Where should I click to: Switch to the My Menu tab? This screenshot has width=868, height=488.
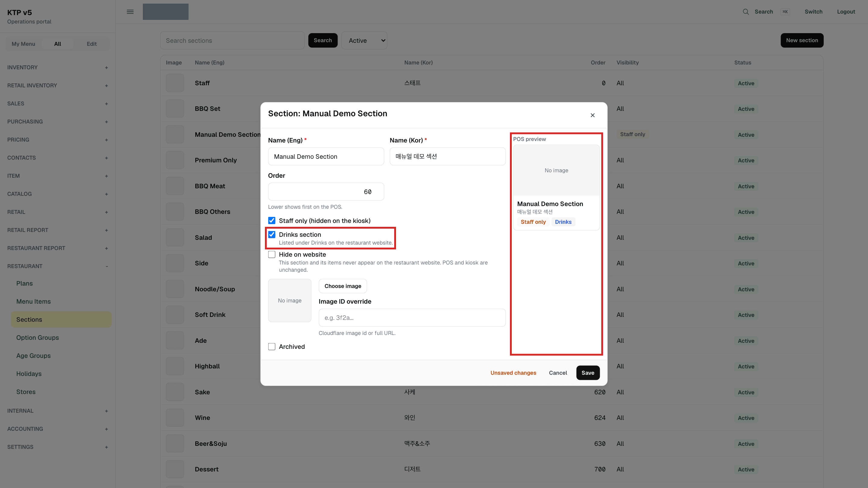[23, 44]
